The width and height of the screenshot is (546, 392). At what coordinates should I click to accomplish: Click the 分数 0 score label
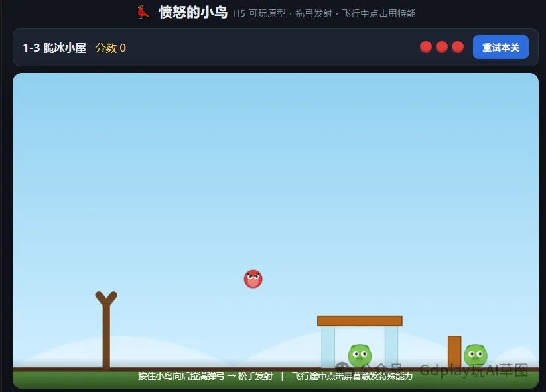coord(110,48)
